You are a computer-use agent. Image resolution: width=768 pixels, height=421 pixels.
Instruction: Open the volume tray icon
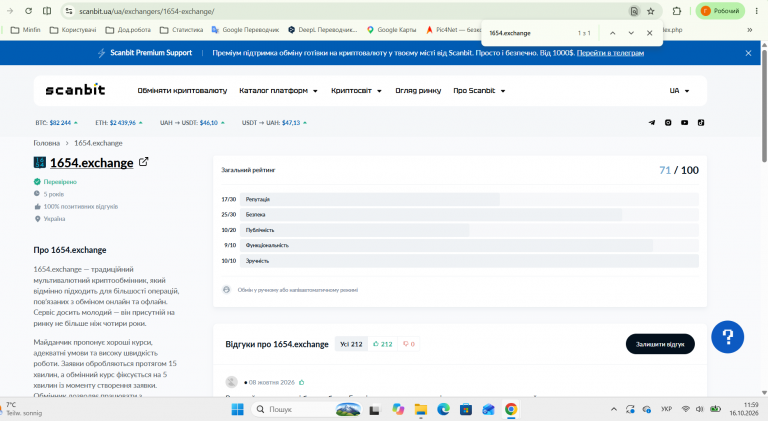click(x=699, y=409)
